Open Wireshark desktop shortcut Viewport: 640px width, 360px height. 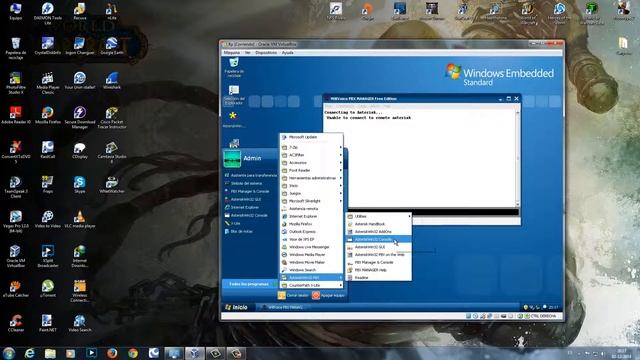point(111,80)
